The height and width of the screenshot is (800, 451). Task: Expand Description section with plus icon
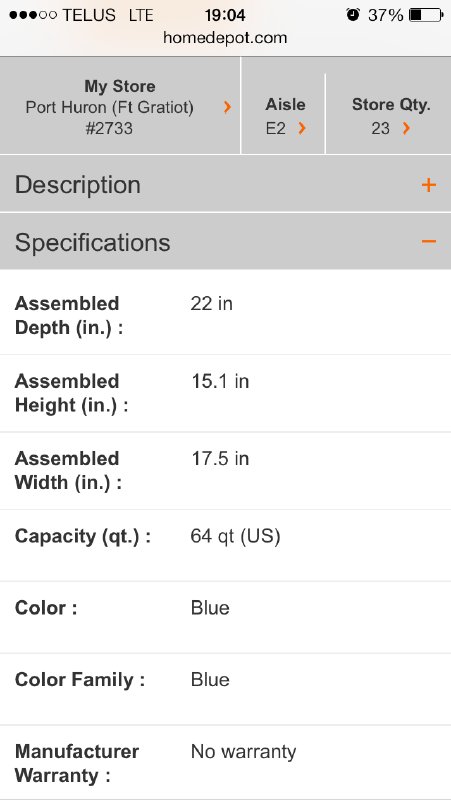coord(429,185)
